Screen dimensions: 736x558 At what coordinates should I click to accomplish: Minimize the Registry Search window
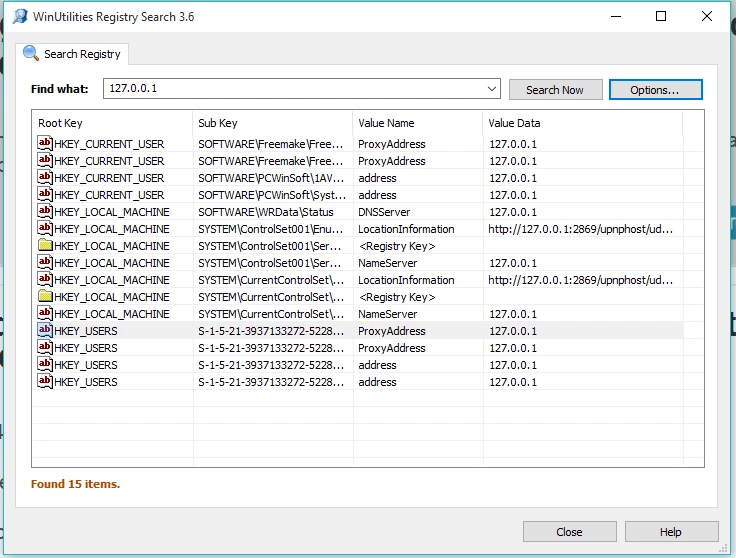coord(616,16)
